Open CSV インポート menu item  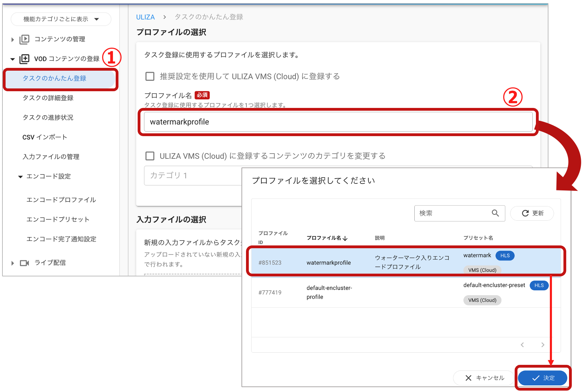(45, 137)
